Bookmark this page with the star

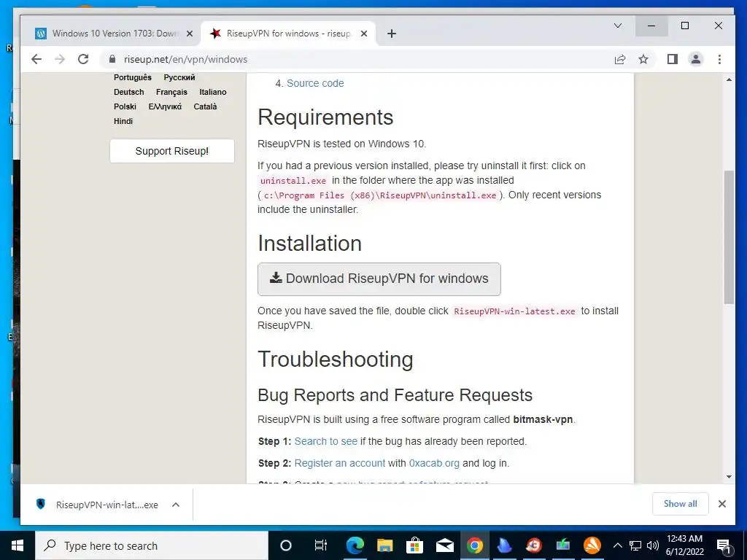[x=643, y=59]
